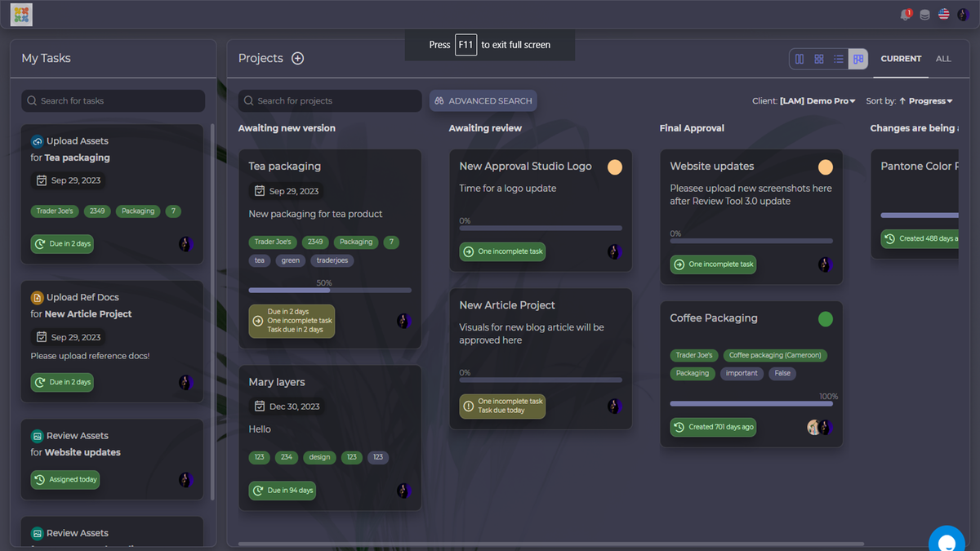Select the kanban board view icon
The width and height of the screenshot is (980, 551).
pos(857,59)
